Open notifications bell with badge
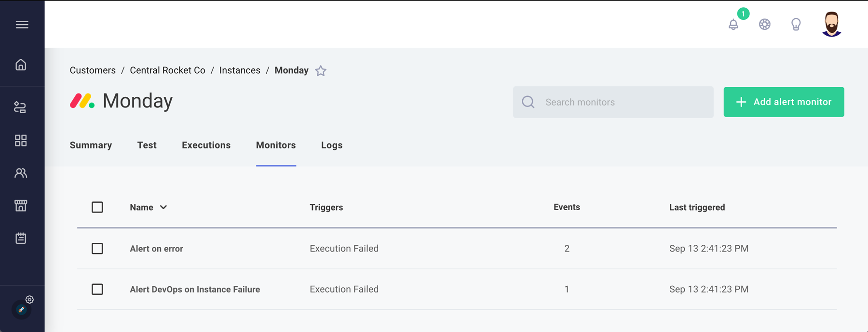Viewport: 868px width, 332px height. pyautogui.click(x=733, y=24)
